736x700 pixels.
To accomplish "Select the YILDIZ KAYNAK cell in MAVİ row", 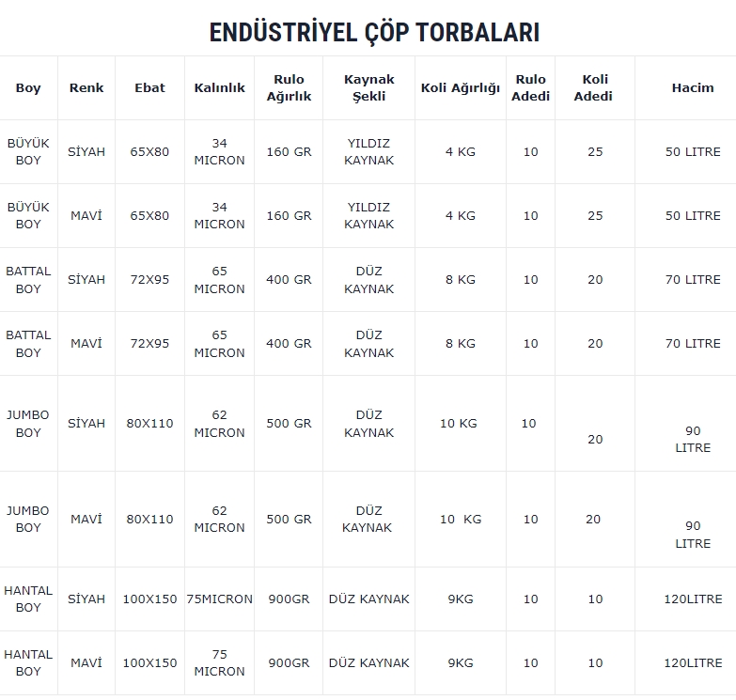I will [368, 216].
